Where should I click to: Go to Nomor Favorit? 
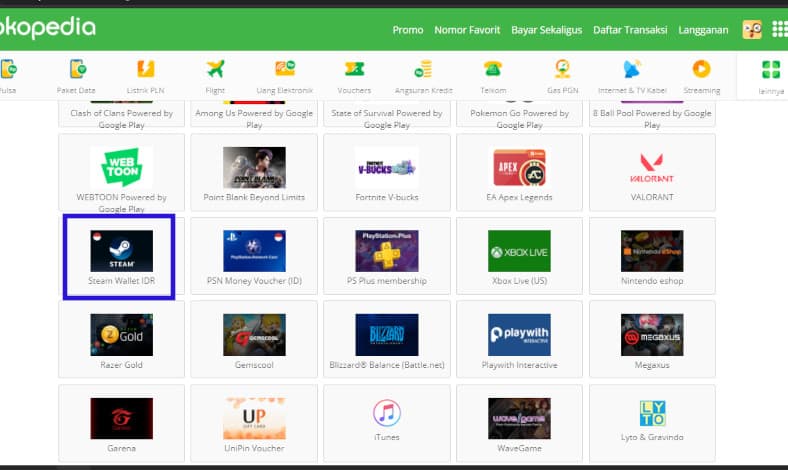467,30
